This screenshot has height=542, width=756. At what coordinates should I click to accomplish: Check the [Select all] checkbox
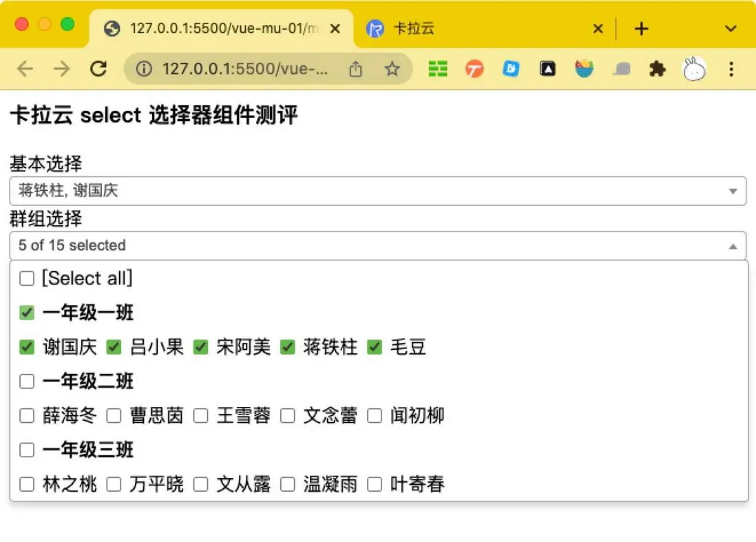tap(27, 278)
